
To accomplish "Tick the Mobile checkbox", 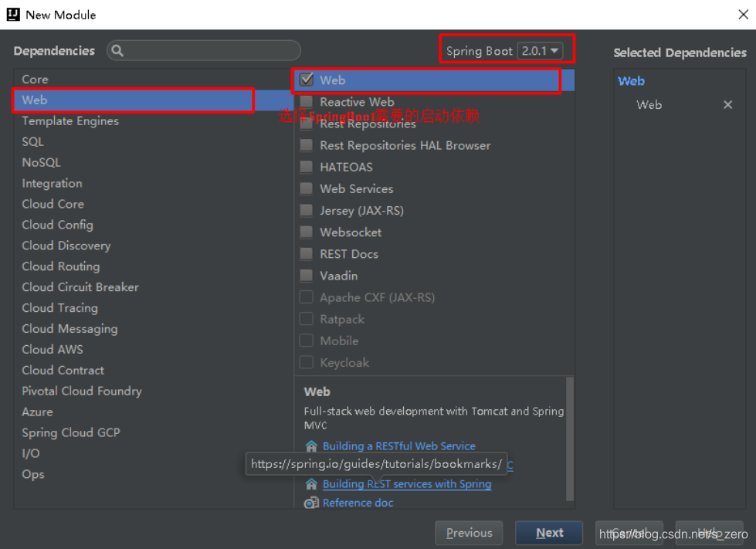I will click(306, 341).
